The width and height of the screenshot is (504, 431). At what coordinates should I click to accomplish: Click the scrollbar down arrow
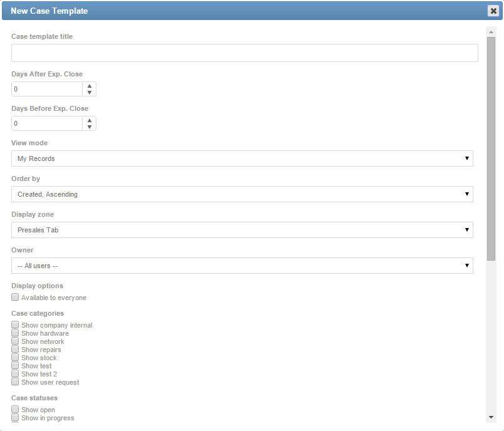491,417
